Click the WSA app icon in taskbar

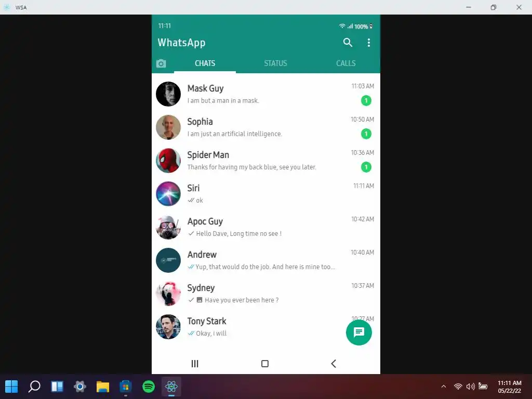tap(171, 387)
